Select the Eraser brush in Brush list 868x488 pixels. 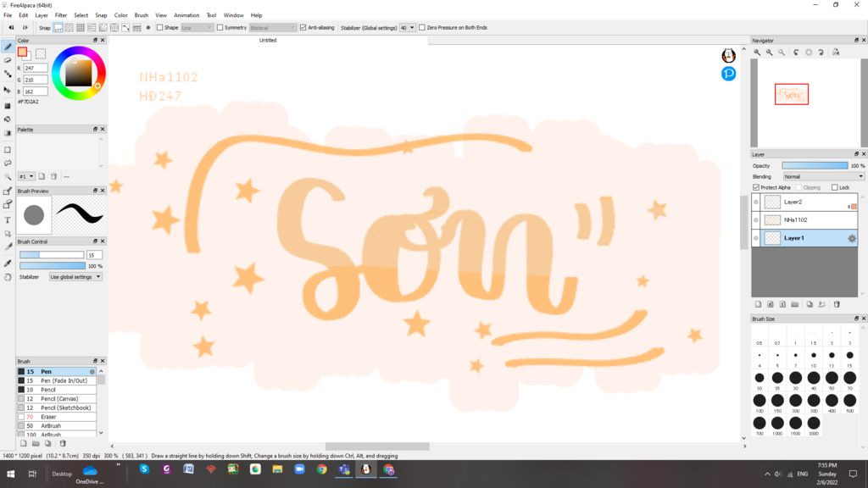(x=57, y=417)
